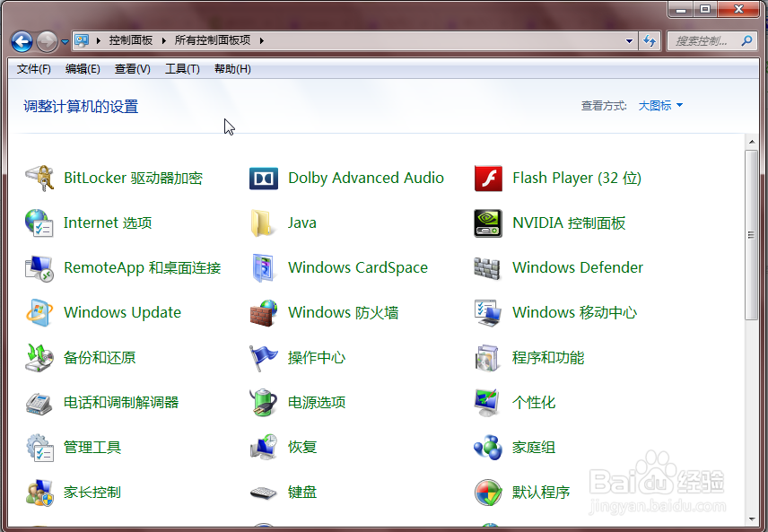Open the 键盘 keyboard icon
The image size is (768, 532).
264,493
